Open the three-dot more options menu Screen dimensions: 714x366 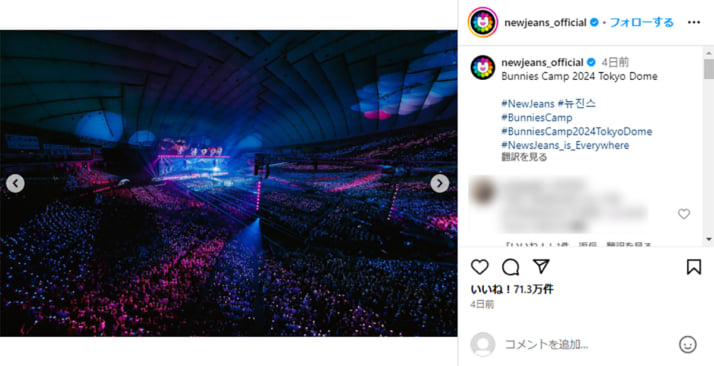[694, 22]
